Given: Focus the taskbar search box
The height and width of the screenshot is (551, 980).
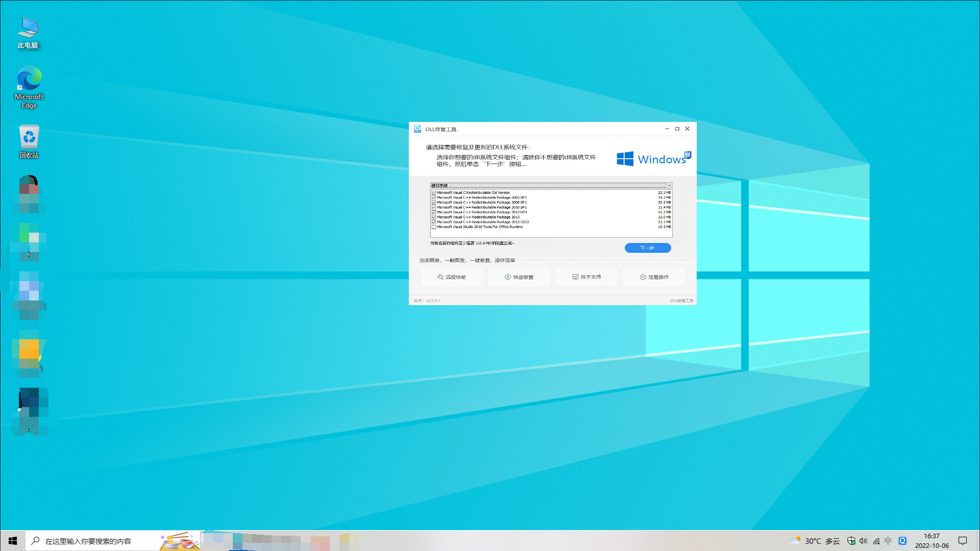Looking at the screenshot, I should pyautogui.click(x=112, y=541).
